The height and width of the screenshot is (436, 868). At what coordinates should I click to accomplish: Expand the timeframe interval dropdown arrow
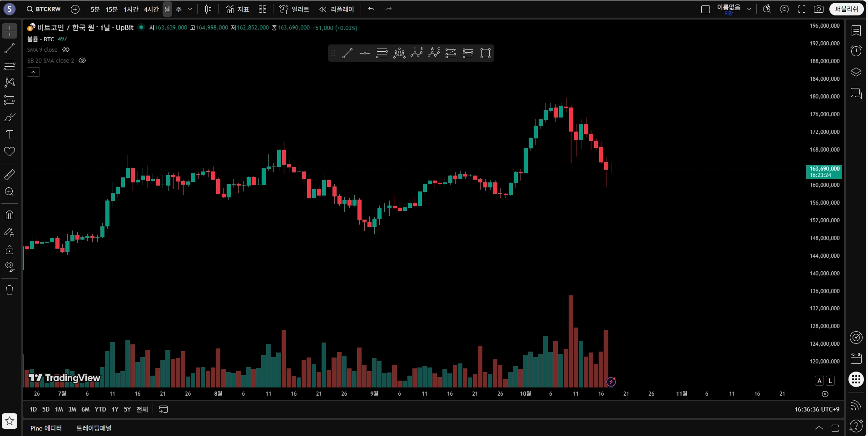click(190, 9)
